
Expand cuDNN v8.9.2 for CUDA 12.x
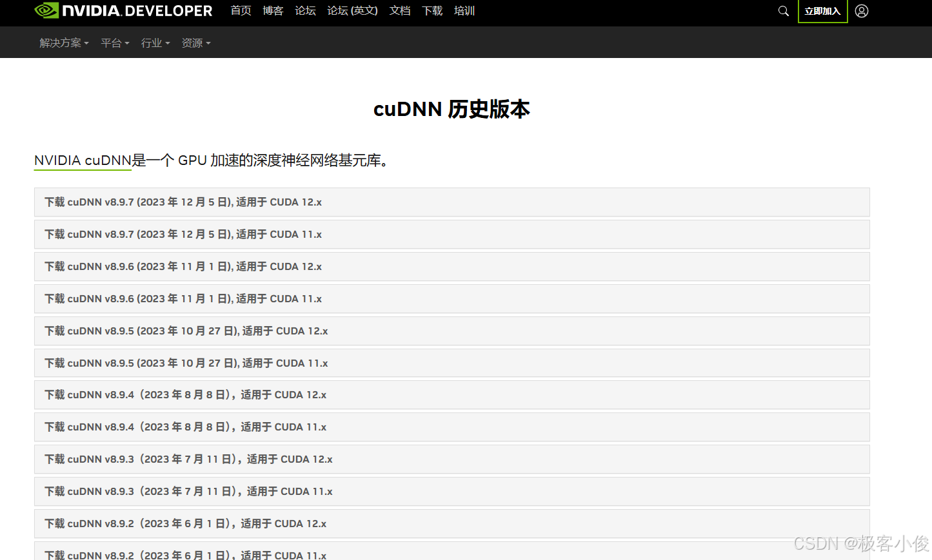click(x=451, y=524)
